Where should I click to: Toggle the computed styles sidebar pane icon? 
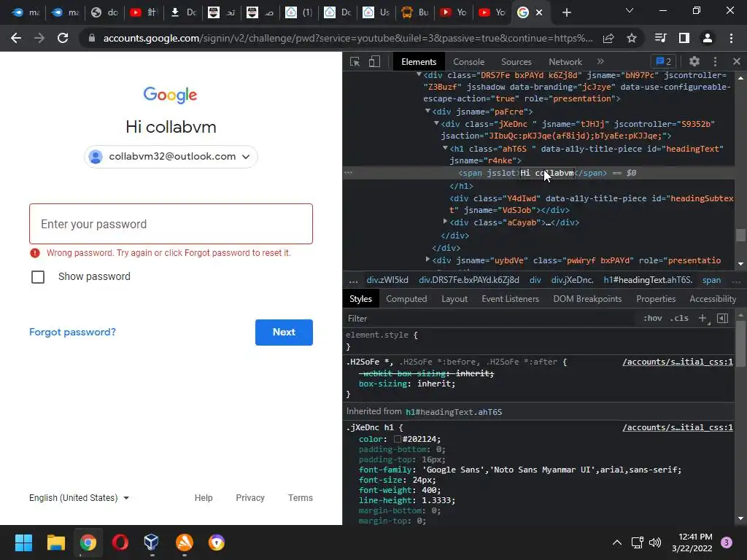pyautogui.click(x=722, y=318)
